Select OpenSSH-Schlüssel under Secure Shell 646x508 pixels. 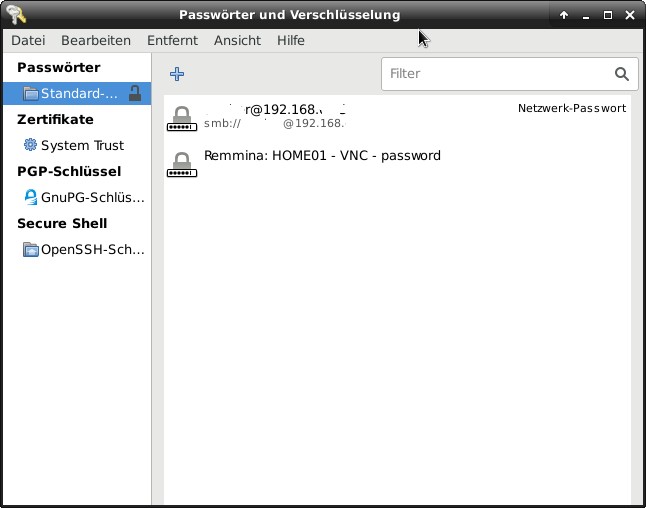[x=92, y=249]
